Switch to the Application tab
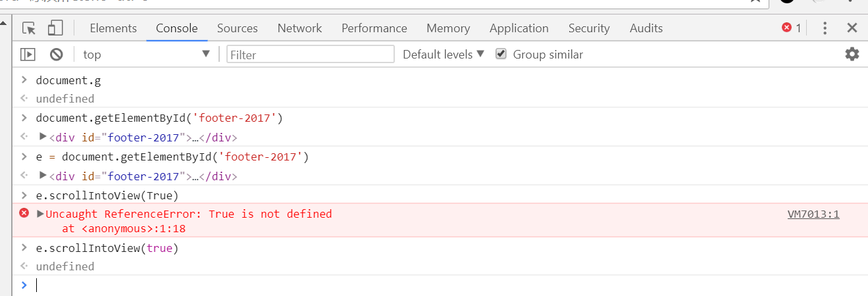 coord(519,28)
